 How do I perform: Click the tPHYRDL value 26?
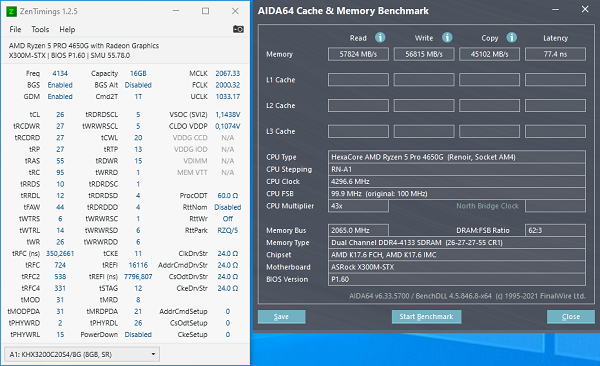(x=138, y=323)
